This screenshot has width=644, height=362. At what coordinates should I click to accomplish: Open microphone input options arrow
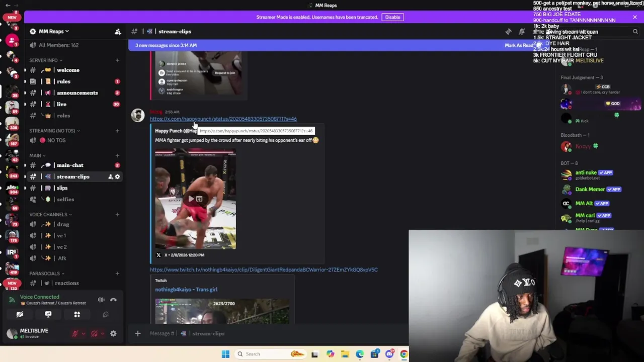tap(83, 333)
